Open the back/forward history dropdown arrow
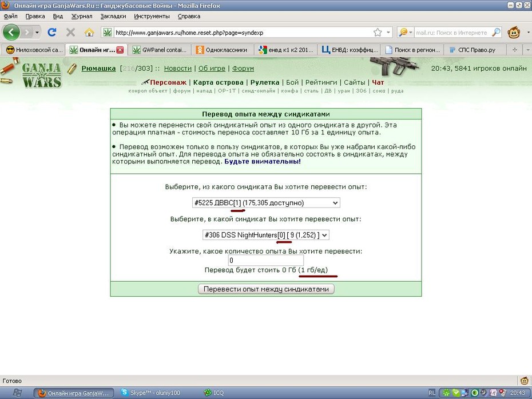Screen dimensions: 532x399 tap(37, 33)
